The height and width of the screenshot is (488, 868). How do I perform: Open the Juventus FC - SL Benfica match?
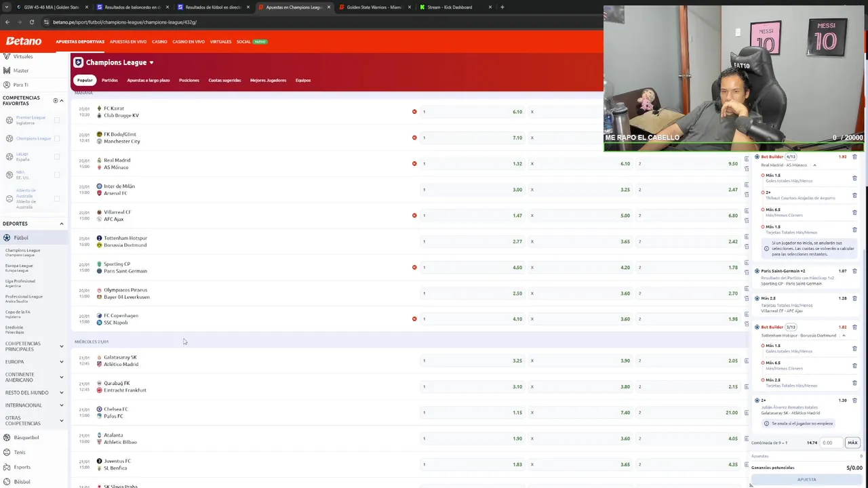tap(117, 464)
